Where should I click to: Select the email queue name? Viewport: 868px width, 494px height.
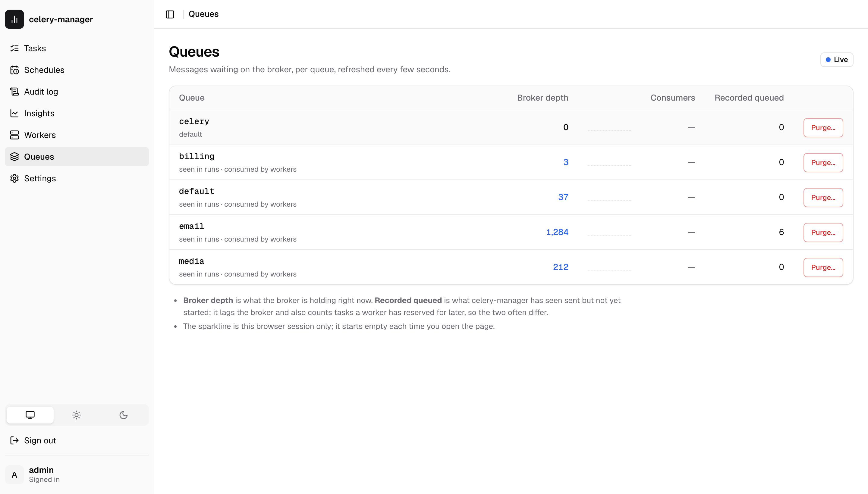(x=191, y=226)
